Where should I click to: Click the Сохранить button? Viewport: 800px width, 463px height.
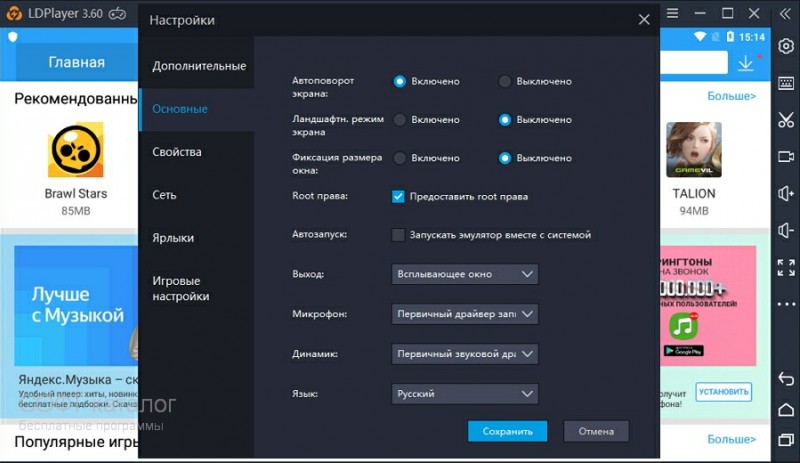point(508,431)
